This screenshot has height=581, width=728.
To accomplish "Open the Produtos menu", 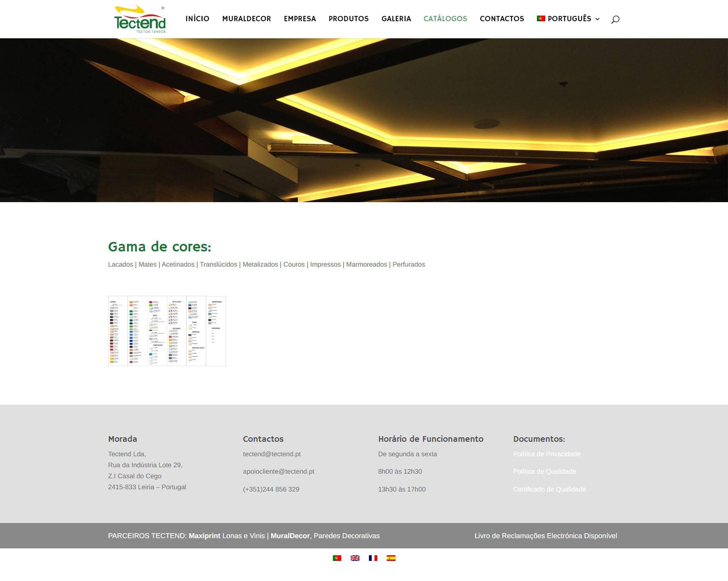I will pos(348,19).
